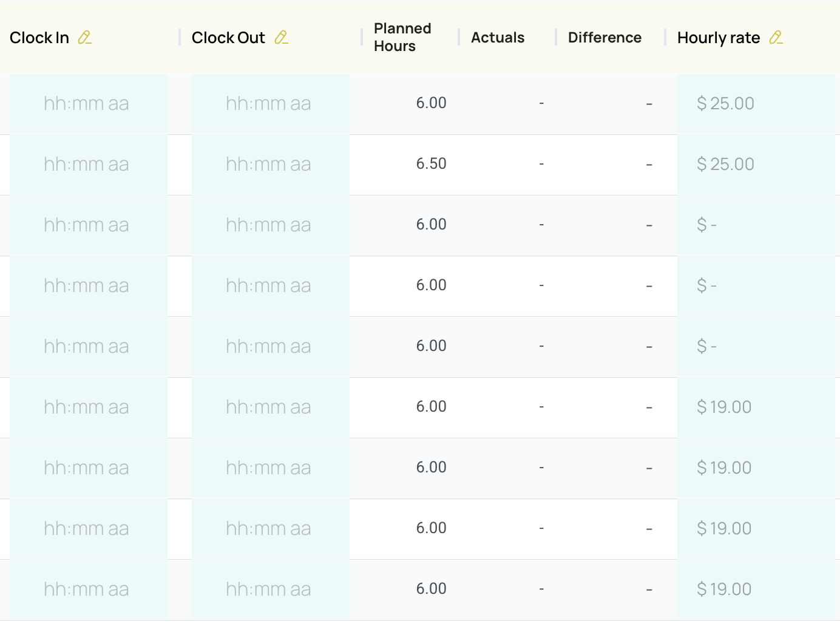This screenshot has width=840, height=623.
Task: Edit the second row's $ 25.00 hourly rate
Action: coord(756,165)
